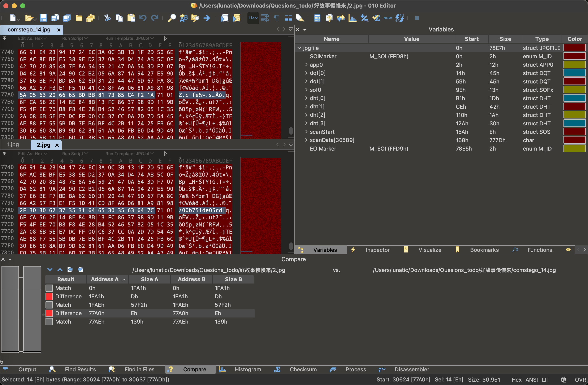Screen dimensions: 588x385
Task: Expand the scanStart struct row
Action: [306, 132]
